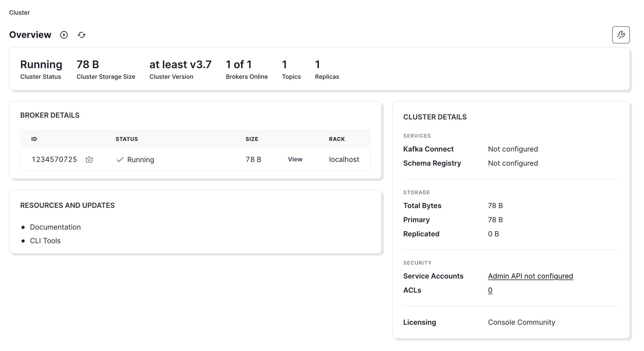This screenshot has width=644, height=351.
Task: Click the controller crown icon beside broker ID
Action: point(89,160)
